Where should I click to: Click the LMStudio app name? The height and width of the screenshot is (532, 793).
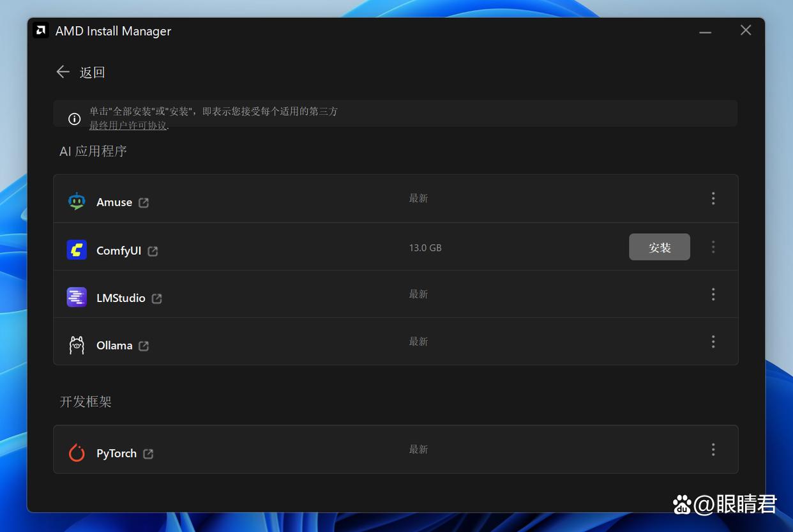point(121,298)
